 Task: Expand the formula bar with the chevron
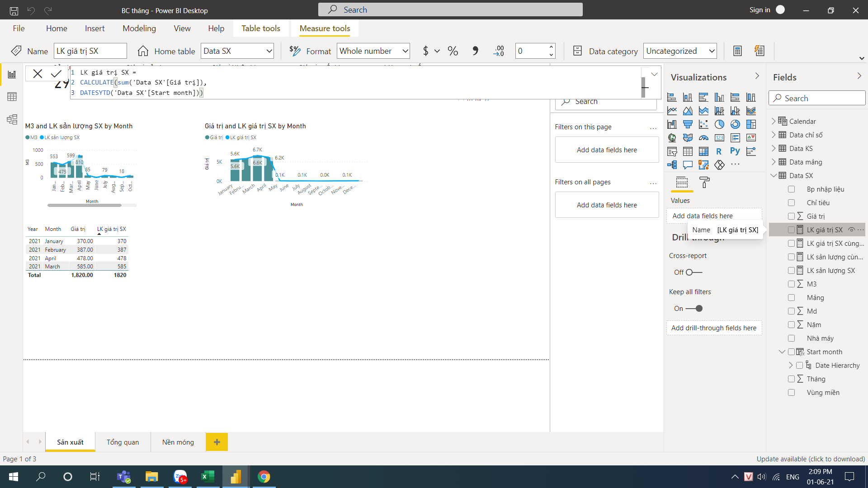654,74
